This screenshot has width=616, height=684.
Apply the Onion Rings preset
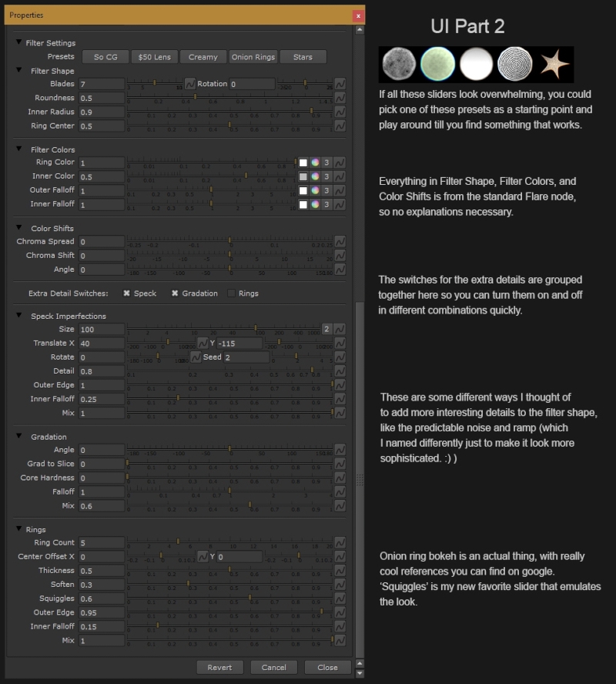(253, 57)
